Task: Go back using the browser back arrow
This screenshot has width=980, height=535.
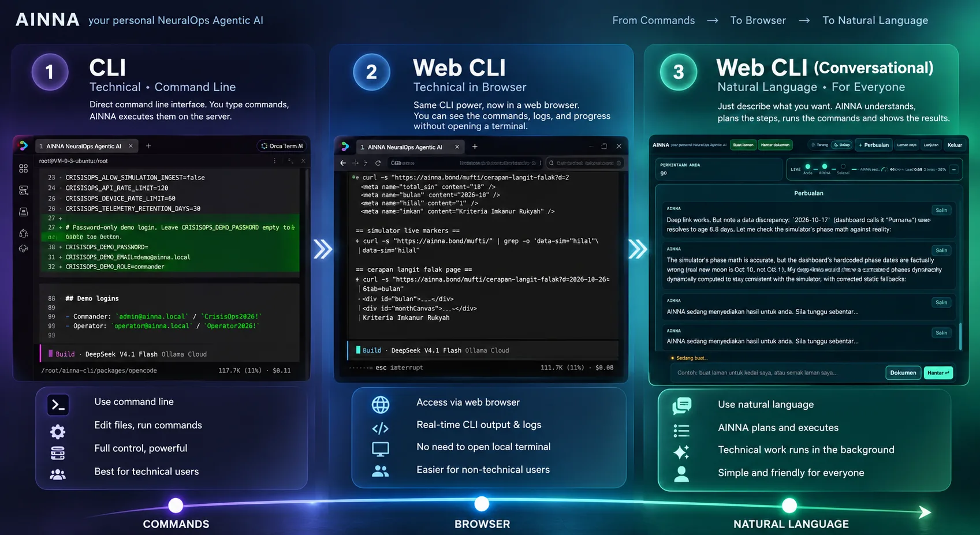Action: (x=343, y=163)
